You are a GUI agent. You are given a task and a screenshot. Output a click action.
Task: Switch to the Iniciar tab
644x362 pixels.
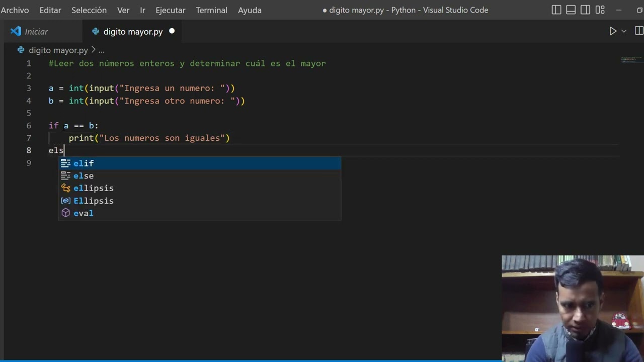(x=36, y=32)
